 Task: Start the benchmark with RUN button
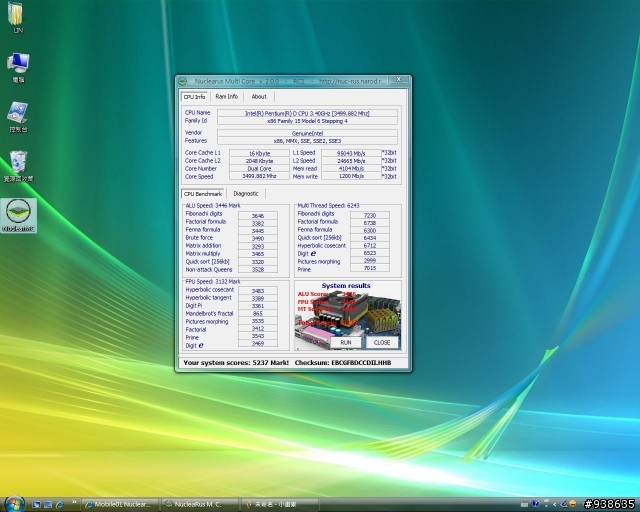click(x=346, y=343)
